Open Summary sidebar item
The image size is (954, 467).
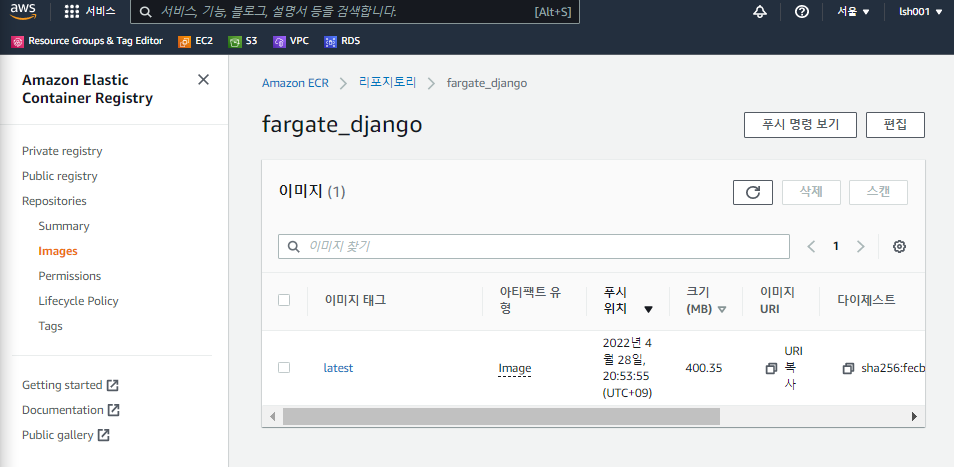[x=64, y=226]
